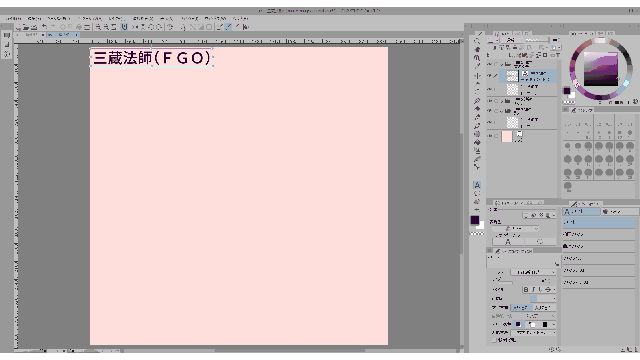Select the magnifier Zoom tool in tool palette
The image size is (640, 360).
click(x=477, y=41)
